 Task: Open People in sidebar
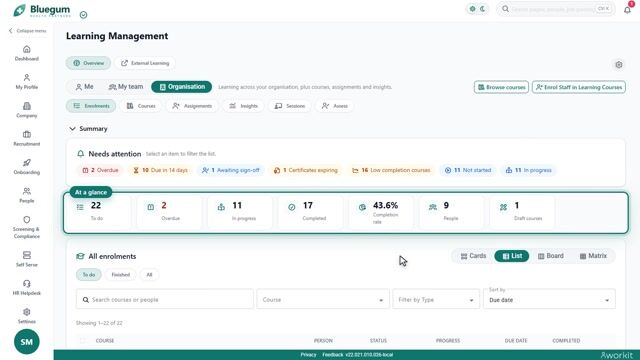click(27, 195)
